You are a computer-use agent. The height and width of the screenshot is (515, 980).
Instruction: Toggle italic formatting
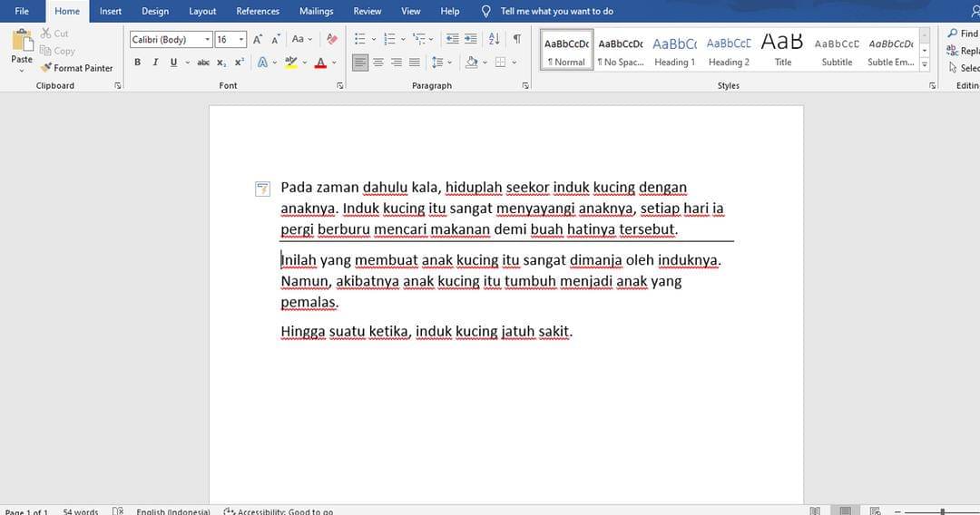pyautogui.click(x=155, y=63)
